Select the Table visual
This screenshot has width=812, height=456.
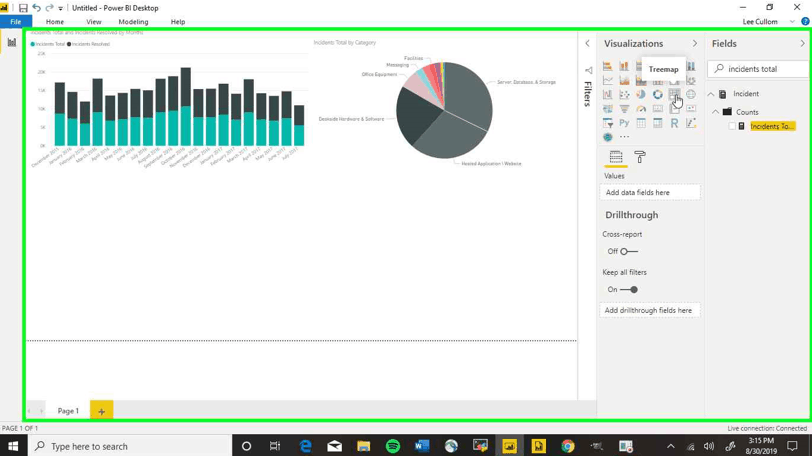(641, 123)
